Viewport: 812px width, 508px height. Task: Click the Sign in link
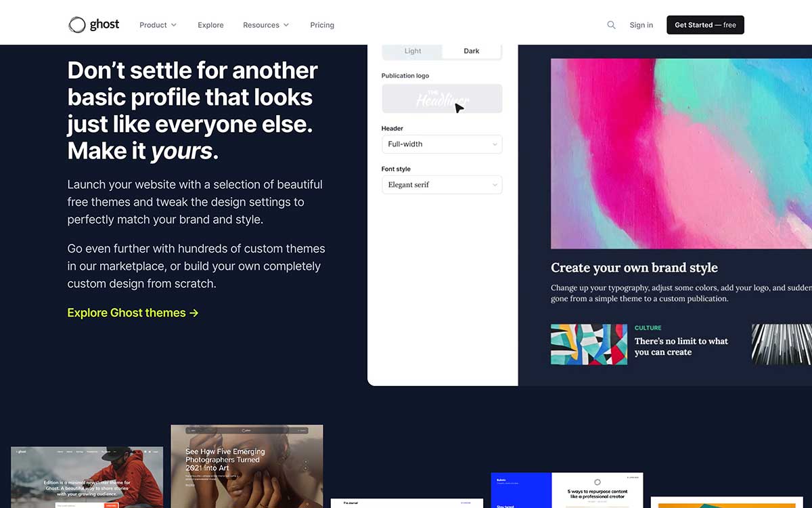coord(641,25)
